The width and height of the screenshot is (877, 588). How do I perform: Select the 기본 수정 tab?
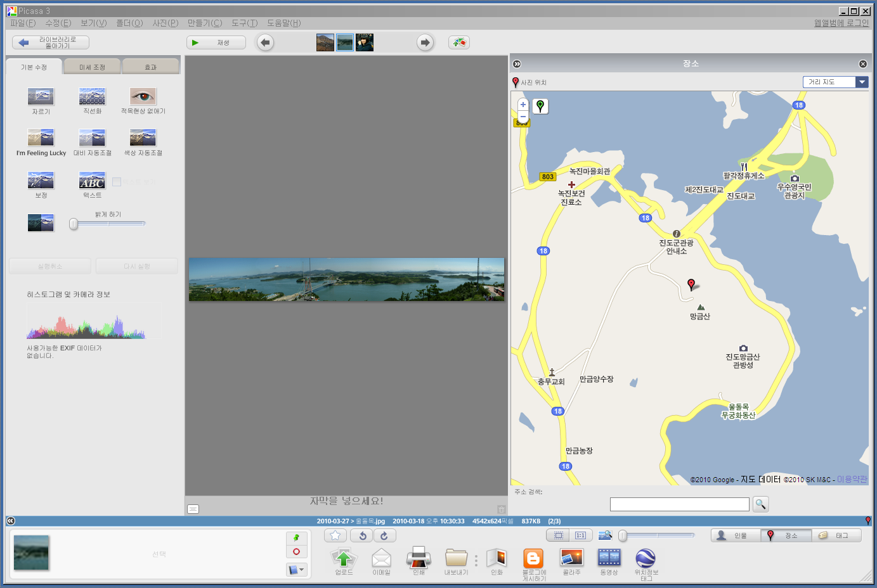pyautogui.click(x=34, y=67)
